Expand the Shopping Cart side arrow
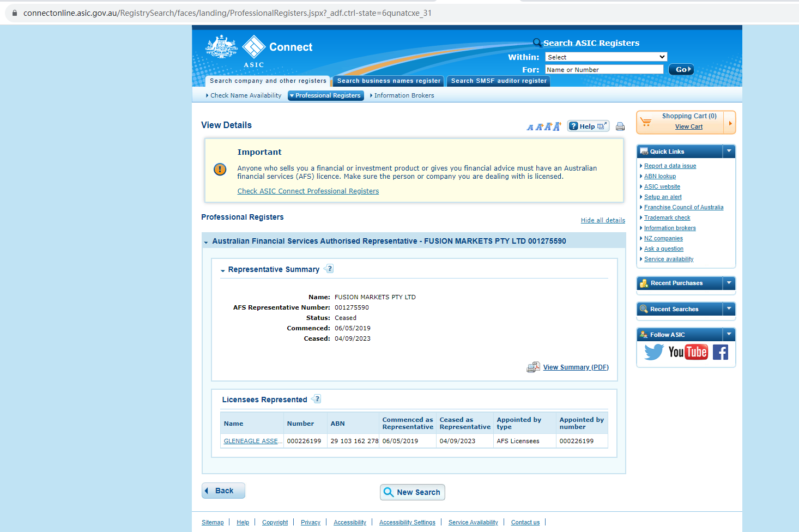This screenshot has width=799, height=532. pos(730,123)
